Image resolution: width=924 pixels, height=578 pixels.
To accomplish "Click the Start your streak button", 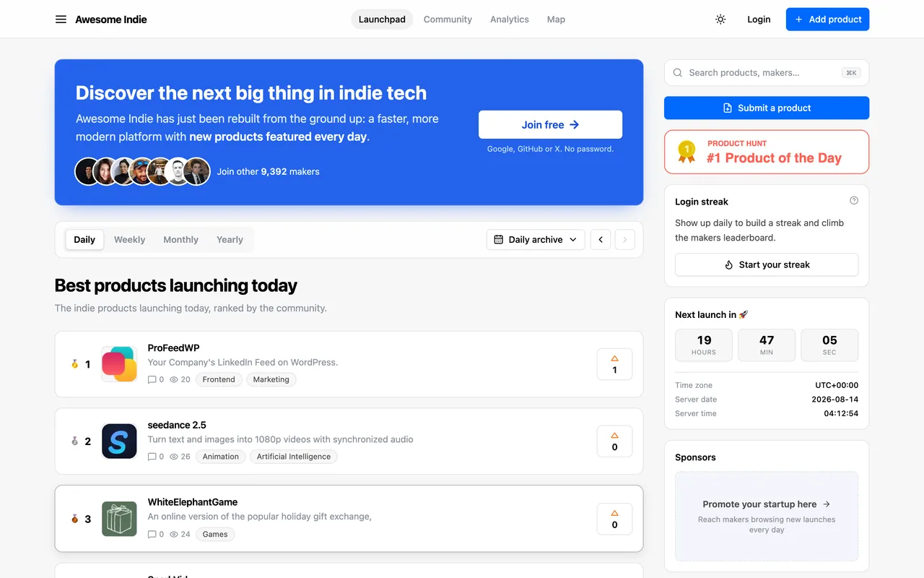I will pyautogui.click(x=767, y=264).
